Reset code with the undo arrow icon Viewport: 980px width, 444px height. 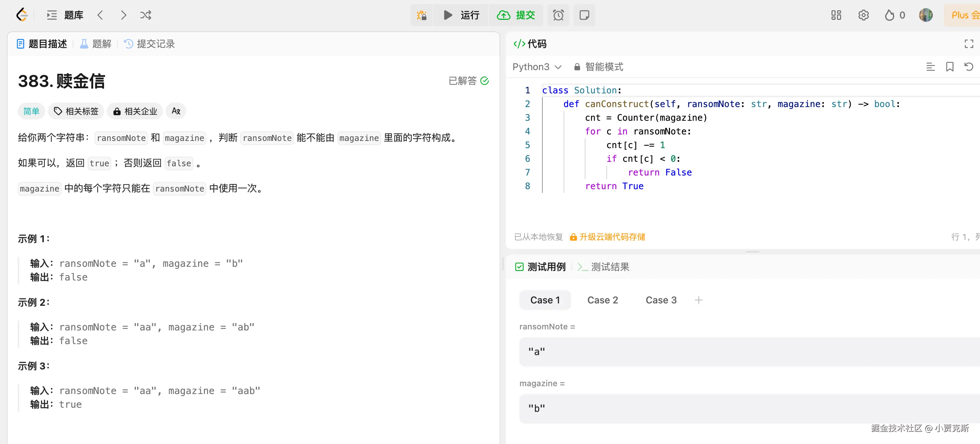(969, 67)
